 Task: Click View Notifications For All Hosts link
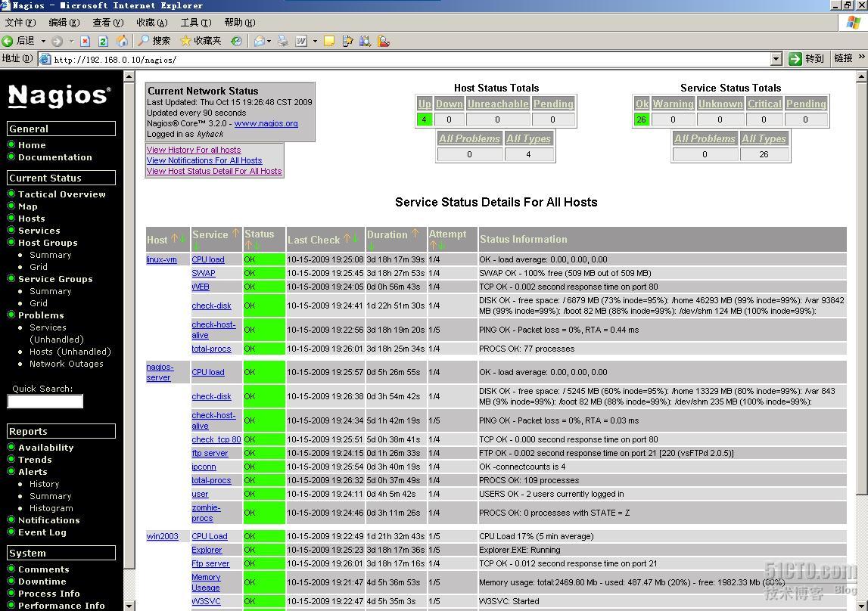(204, 160)
